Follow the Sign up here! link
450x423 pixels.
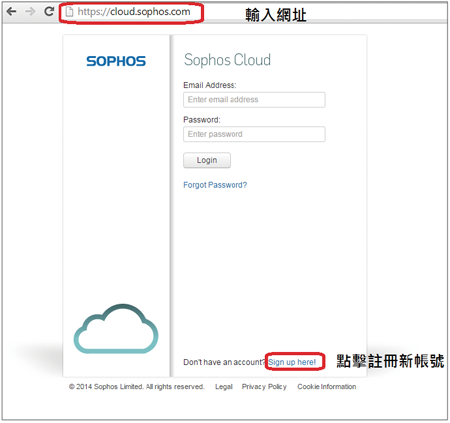292,362
